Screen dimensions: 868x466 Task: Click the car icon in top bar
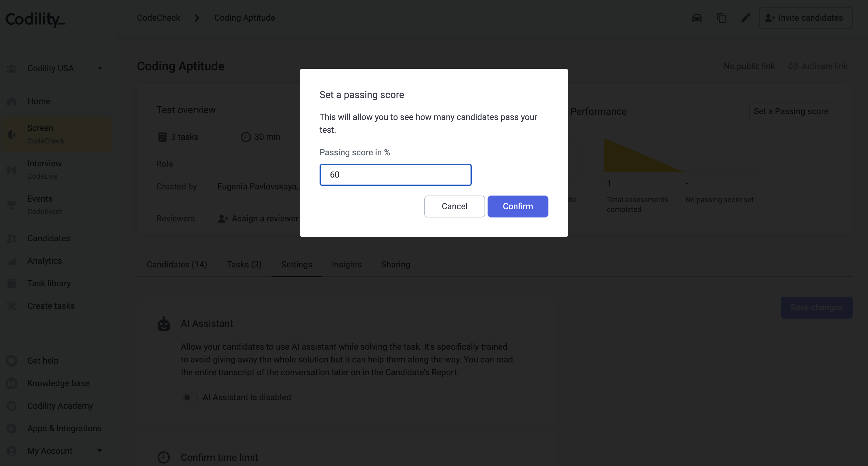697,18
